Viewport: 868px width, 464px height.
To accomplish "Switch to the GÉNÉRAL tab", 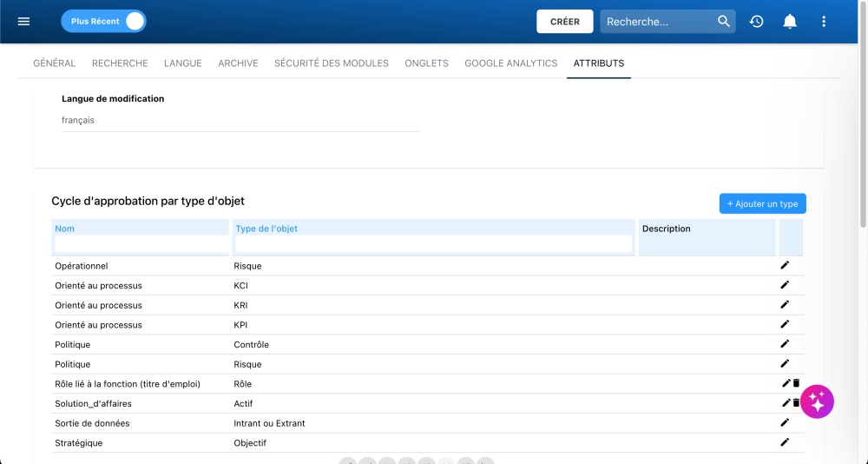I will 54,63.
